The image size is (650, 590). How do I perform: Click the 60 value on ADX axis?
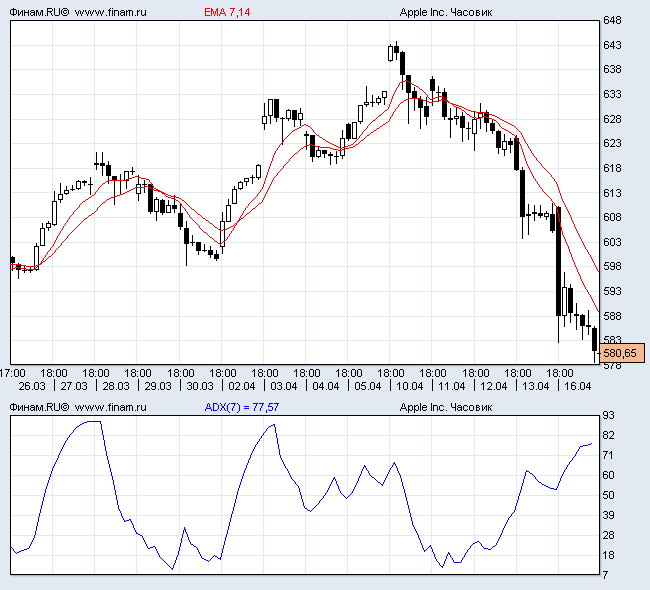(x=609, y=475)
